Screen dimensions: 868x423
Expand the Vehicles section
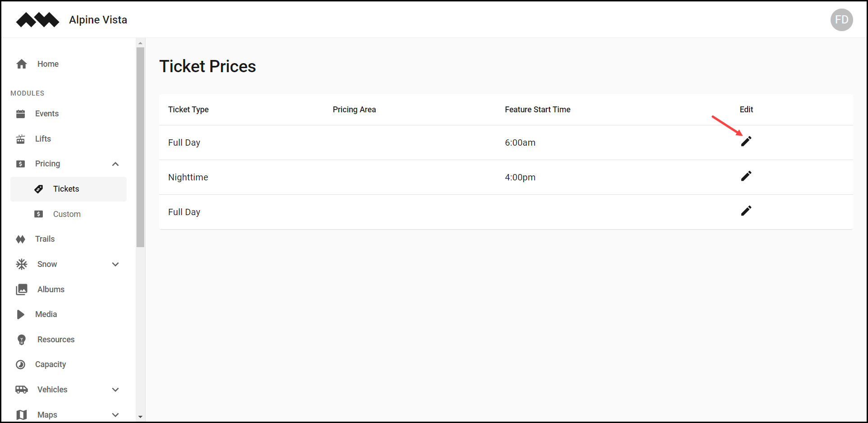pyautogui.click(x=115, y=389)
